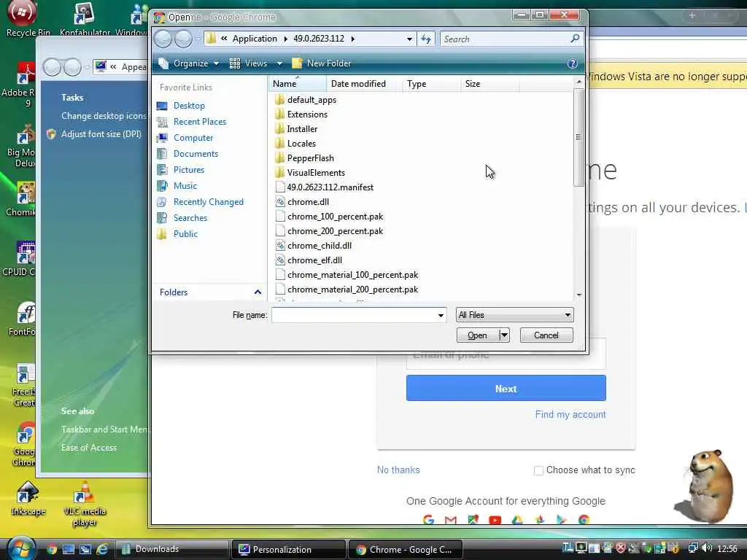The height and width of the screenshot is (560, 747).
Task: Select the chrome_elf.dll file
Action: [314, 260]
